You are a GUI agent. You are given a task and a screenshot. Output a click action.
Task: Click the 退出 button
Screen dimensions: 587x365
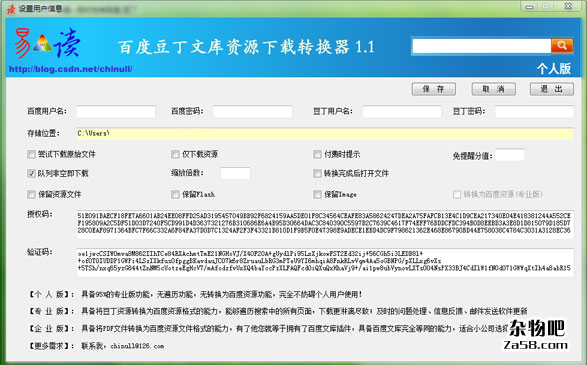click(x=552, y=89)
